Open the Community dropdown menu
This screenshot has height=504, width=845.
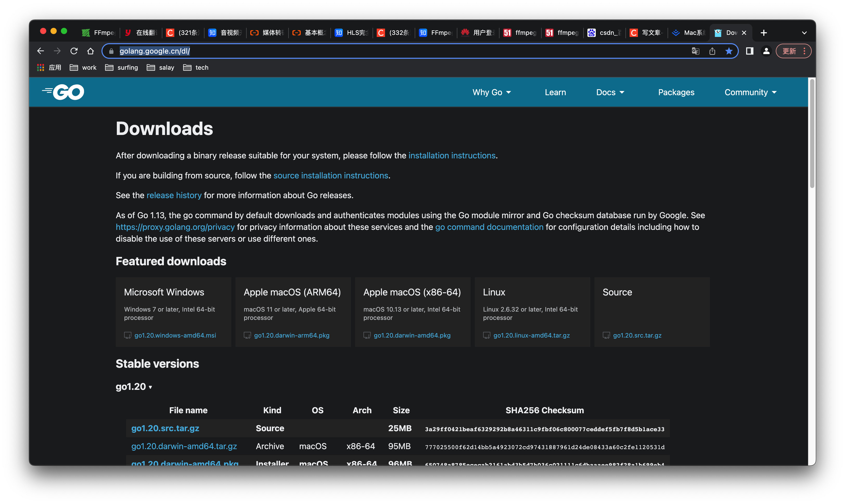pos(750,92)
